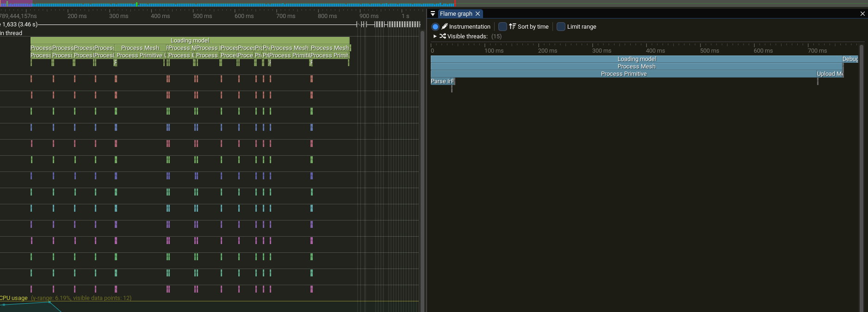Click the frame 1,633 (3.46 s) label

click(19, 24)
